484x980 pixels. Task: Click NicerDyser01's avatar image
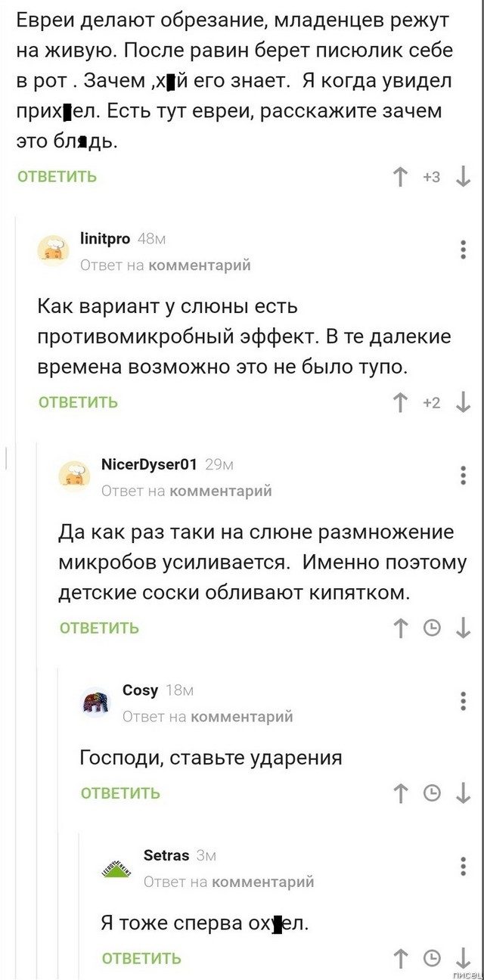[73, 476]
